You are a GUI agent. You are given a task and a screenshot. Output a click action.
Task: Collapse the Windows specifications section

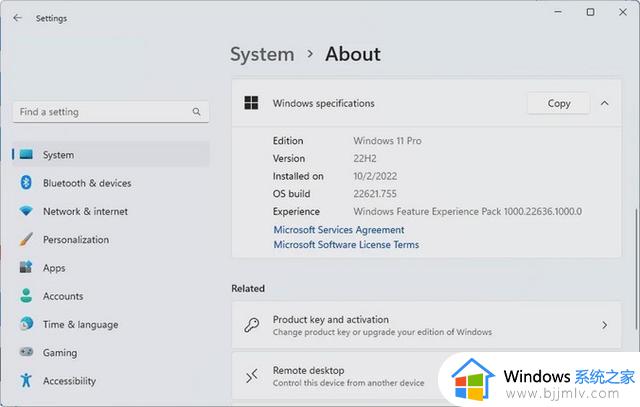tap(604, 103)
